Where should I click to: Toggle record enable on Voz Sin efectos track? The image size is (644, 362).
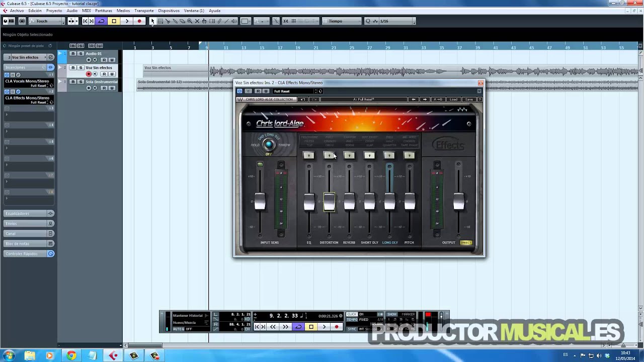[89, 74]
